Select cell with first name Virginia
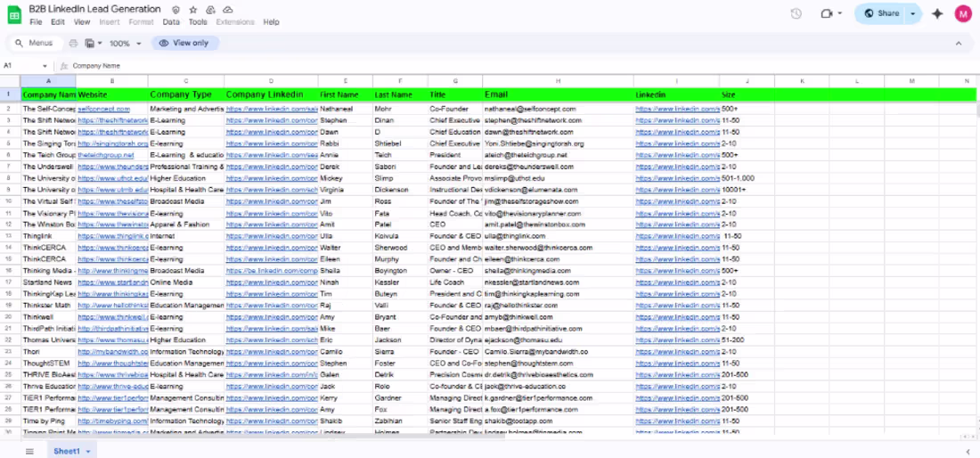 (346, 190)
